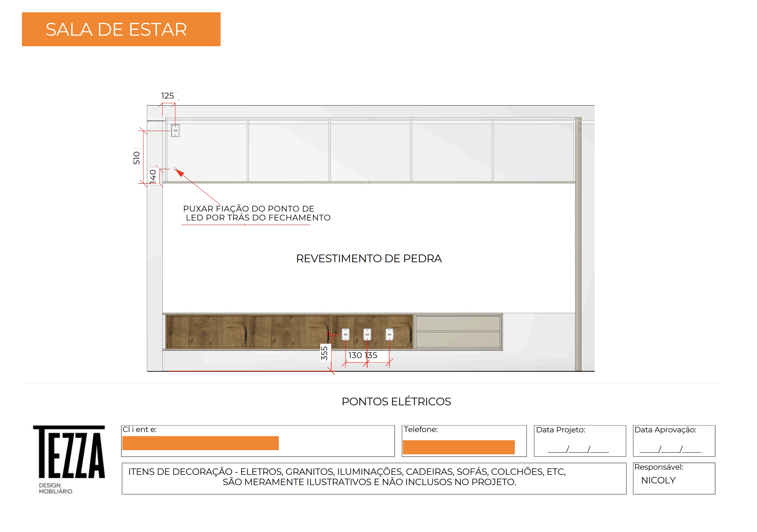Click the Tezza Design Mobiliário logo

[x=69, y=459]
